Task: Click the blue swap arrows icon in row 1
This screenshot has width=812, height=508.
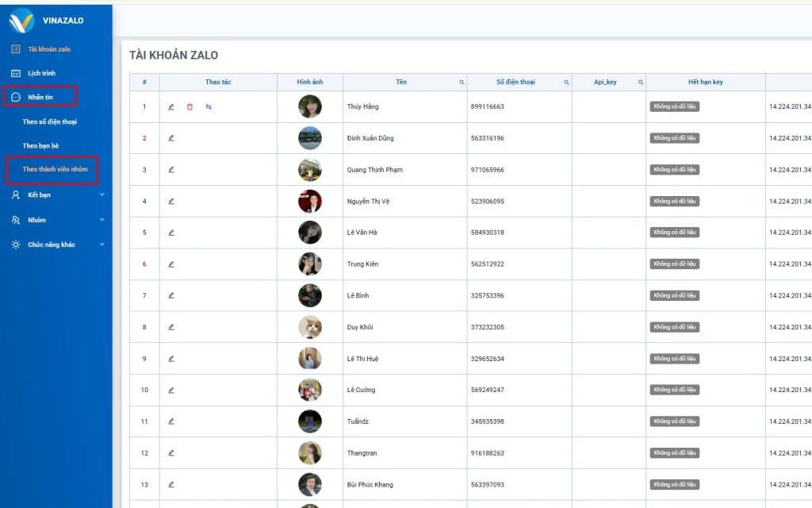Action: (209, 106)
